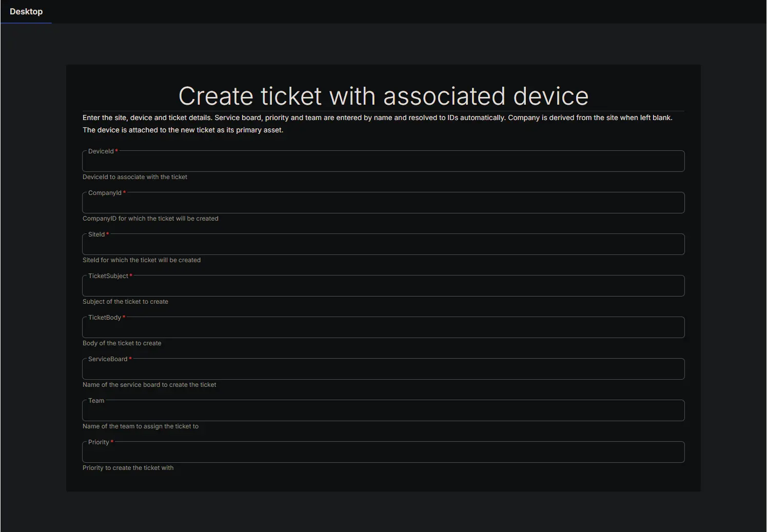Click the 'DeviceId to associate with the ticket' hint

[x=135, y=177]
